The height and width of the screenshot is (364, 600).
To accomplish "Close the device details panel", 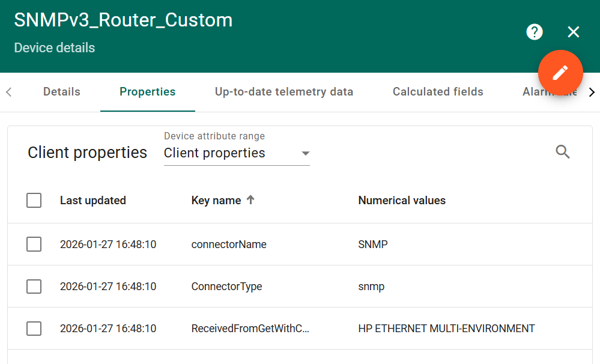I will click(x=574, y=32).
